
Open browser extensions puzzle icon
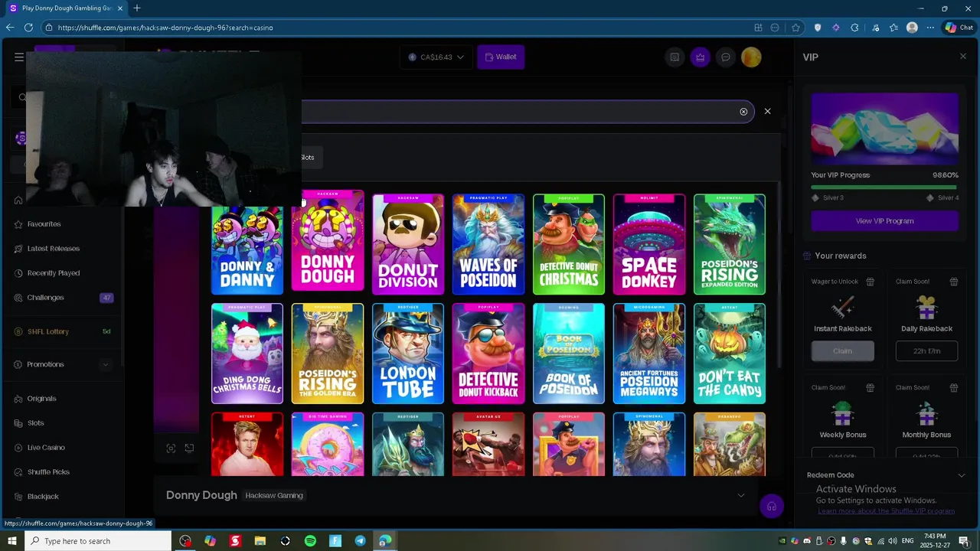[x=854, y=28]
